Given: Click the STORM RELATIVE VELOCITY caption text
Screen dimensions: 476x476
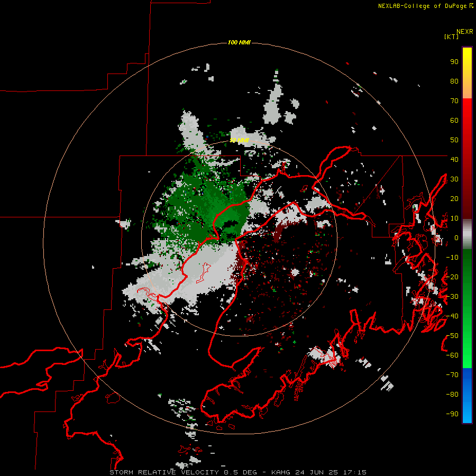Looking at the screenshot, I should point(164,472).
